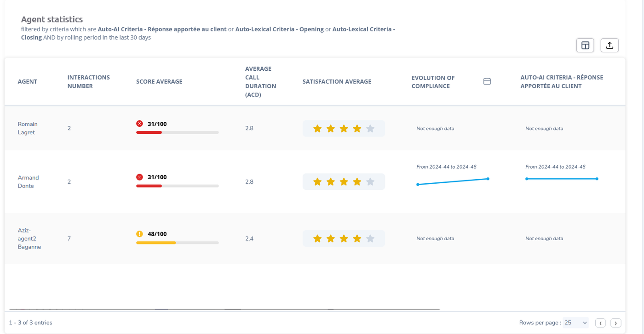Click the Satisfaction Average column header
This screenshot has height=334, width=644.
pos(337,82)
